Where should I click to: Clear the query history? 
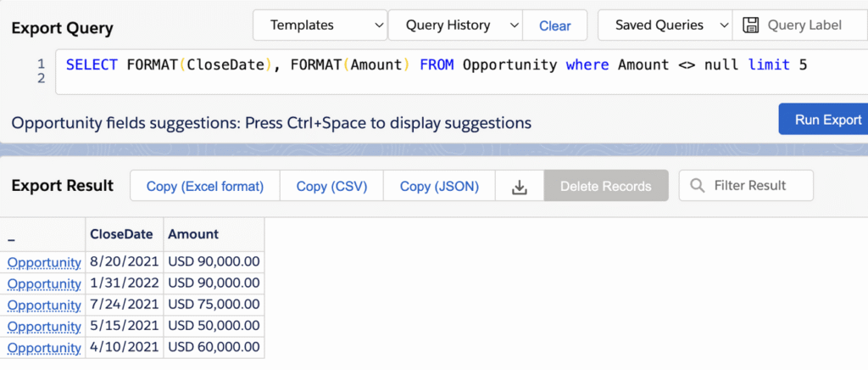554,25
